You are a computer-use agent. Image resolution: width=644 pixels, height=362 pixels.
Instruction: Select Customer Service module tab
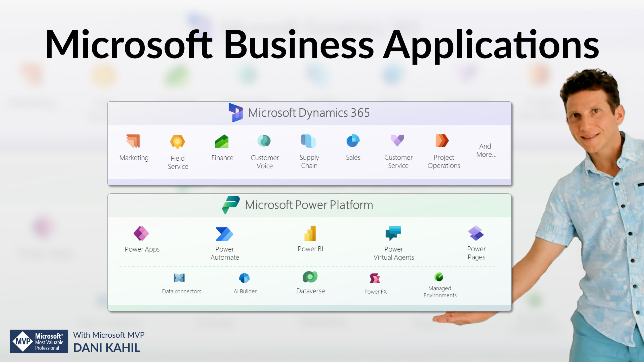pos(397,150)
